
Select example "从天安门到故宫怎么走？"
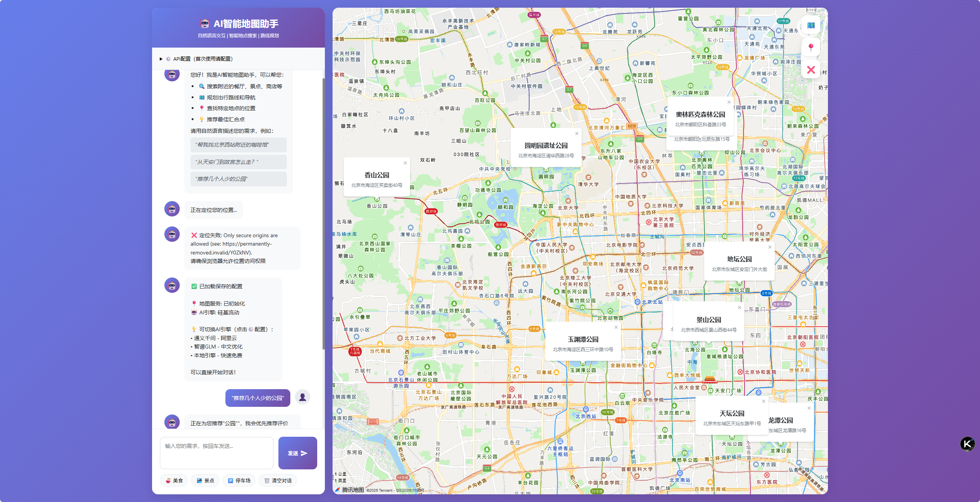pos(238,162)
